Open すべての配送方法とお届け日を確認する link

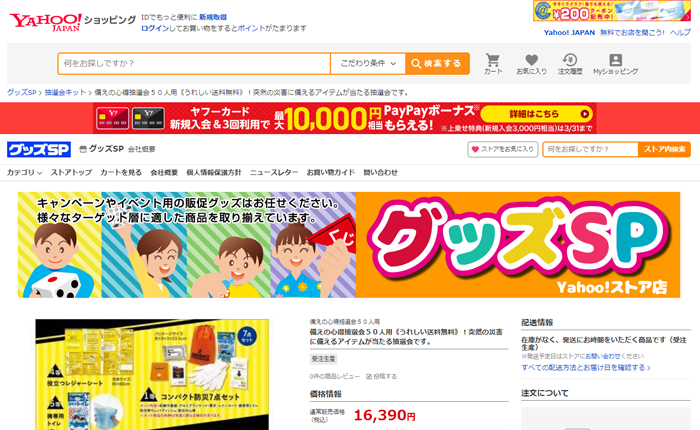pos(586,367)
